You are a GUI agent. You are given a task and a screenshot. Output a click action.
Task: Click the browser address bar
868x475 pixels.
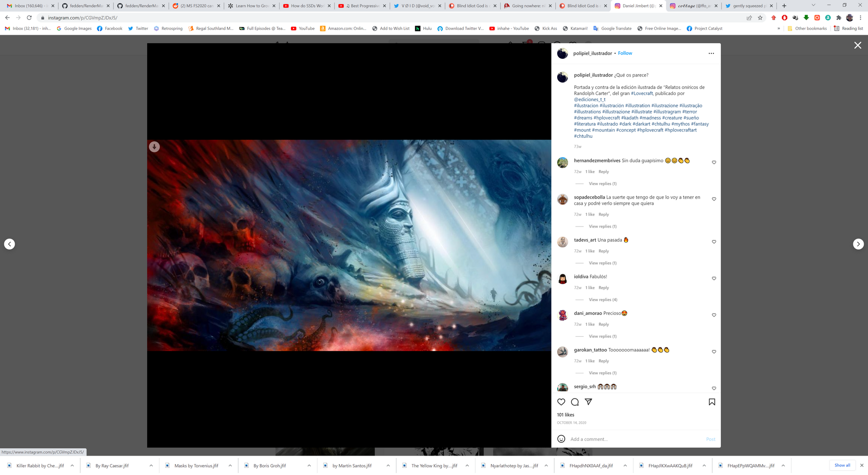coord(389,18)
